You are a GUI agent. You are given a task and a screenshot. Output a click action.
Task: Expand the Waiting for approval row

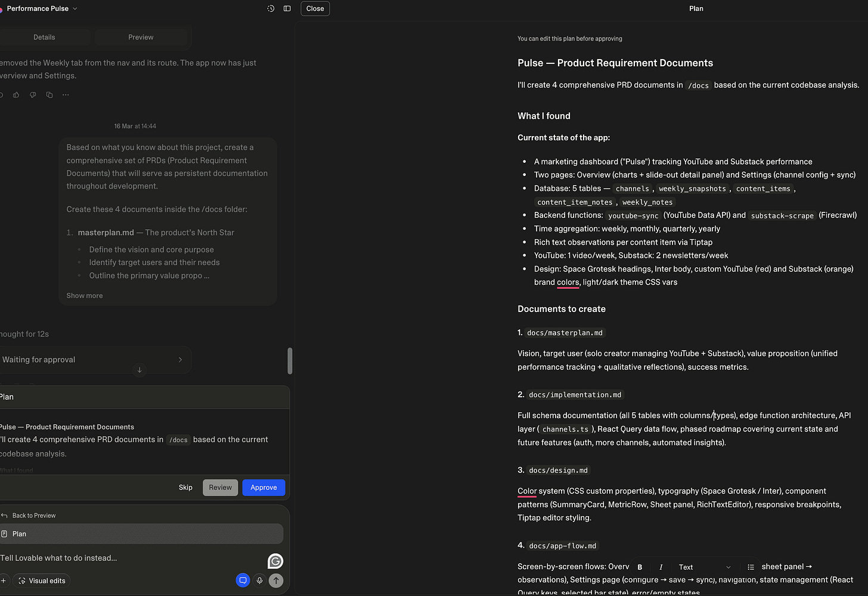[x=95, y=360]
